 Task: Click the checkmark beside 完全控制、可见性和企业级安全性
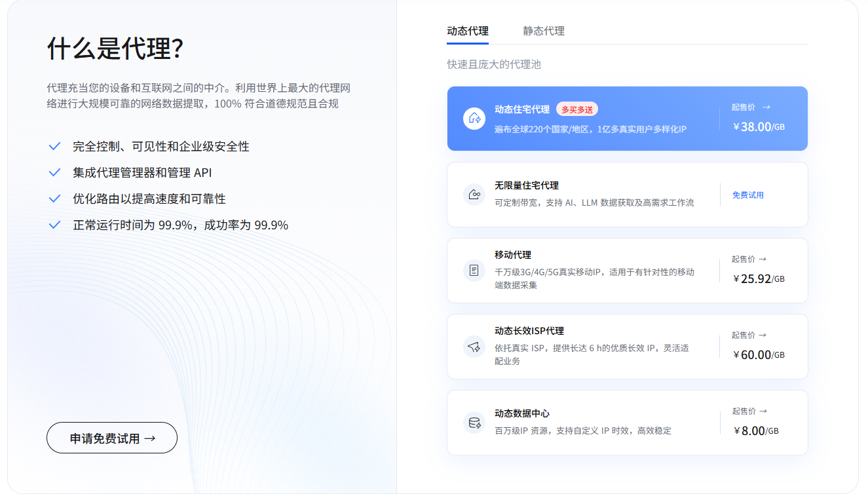click(x=54, y=146)
